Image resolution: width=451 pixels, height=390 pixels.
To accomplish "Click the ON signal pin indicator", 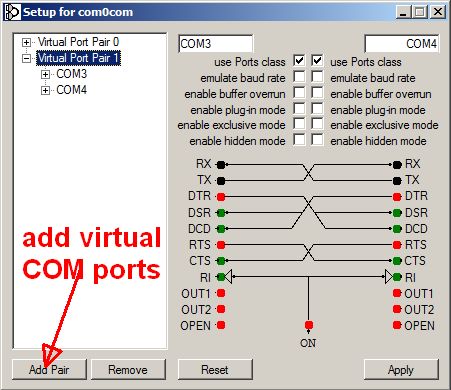I will 309,325.
